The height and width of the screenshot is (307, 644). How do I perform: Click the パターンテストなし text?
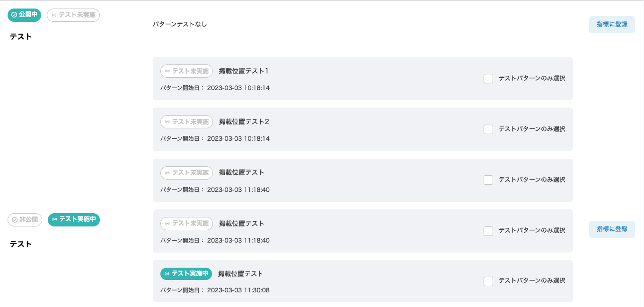(180, 24)
